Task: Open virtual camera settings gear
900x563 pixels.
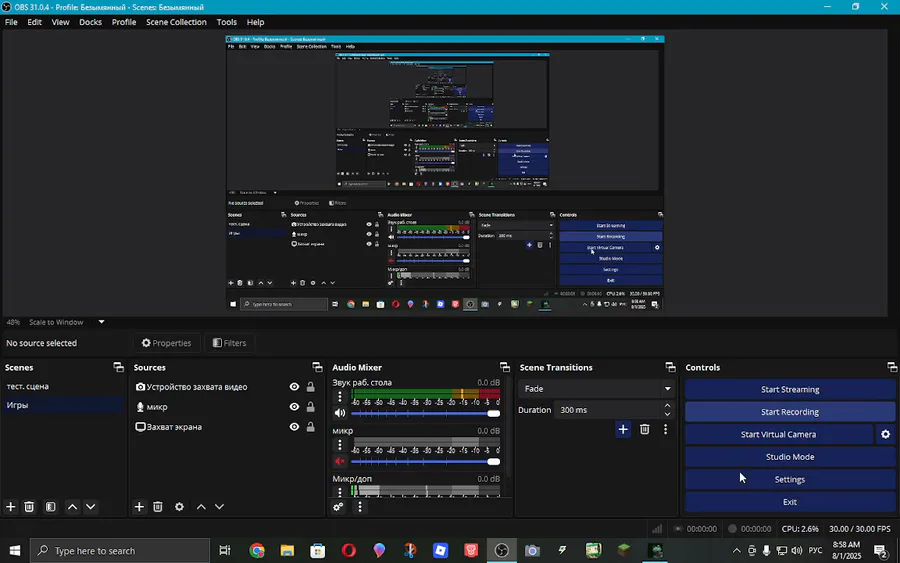Action: [x=886, y=434]
